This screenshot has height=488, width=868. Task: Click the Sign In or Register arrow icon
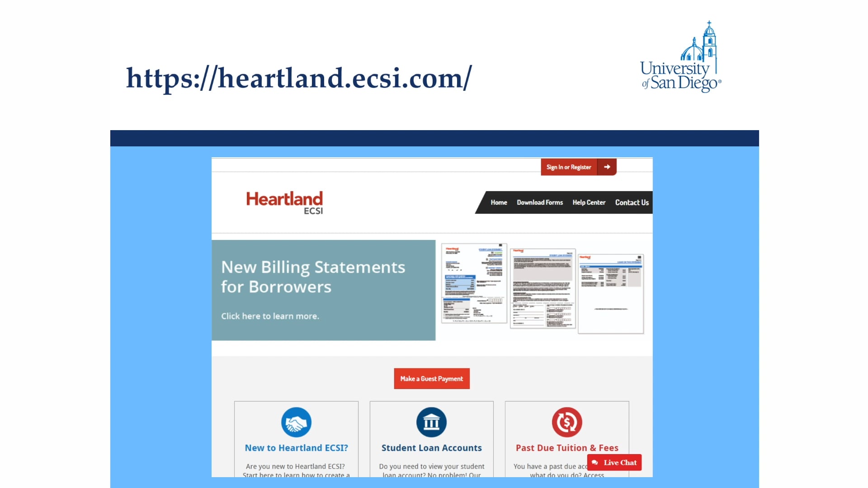608,167
